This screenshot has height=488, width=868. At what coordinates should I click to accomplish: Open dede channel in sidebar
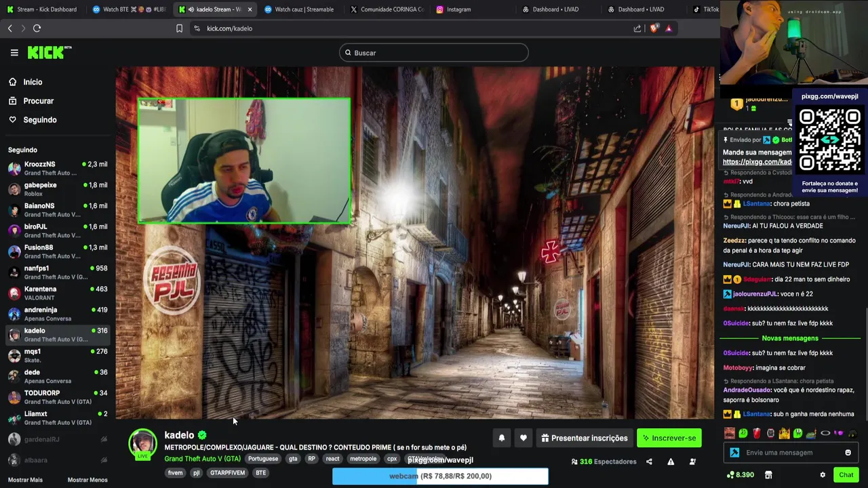[58, 376]
